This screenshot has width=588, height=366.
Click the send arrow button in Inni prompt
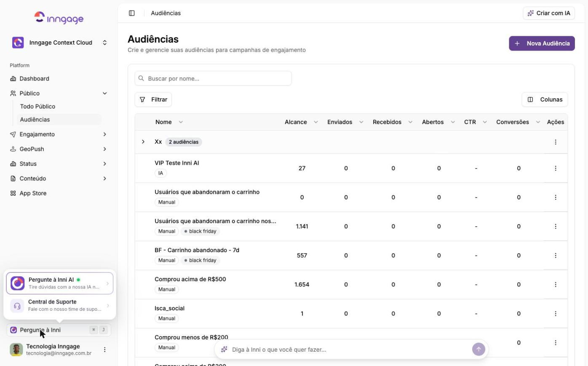tap(478, 349)
